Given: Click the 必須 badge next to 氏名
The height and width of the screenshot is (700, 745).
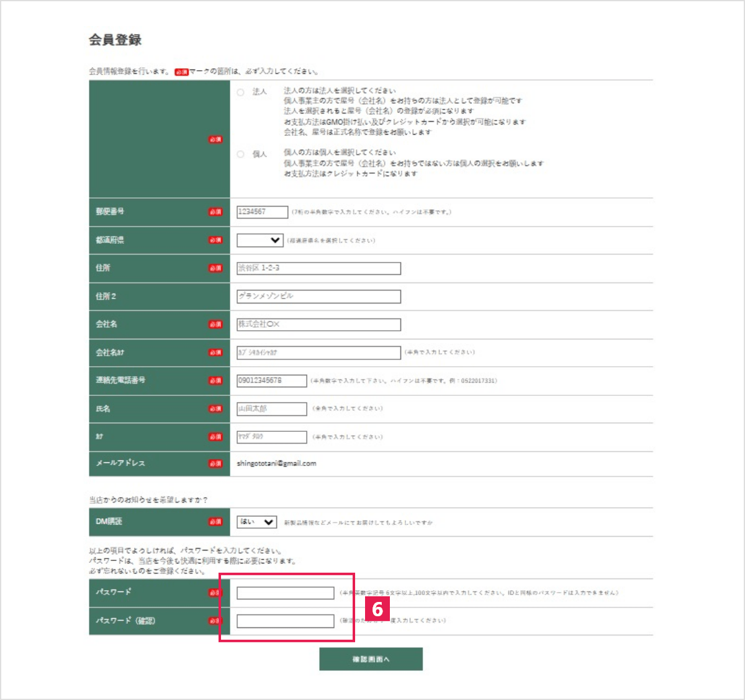Looking at the screenshot, I should (215, 408).
